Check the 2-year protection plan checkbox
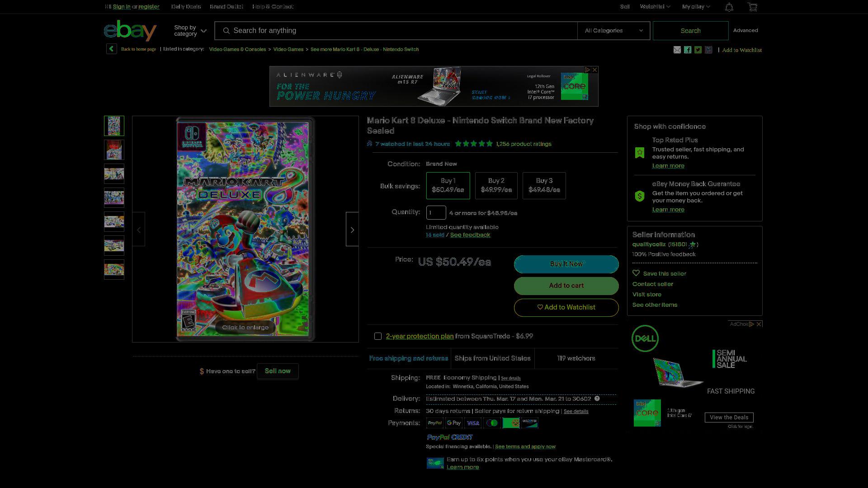The height and width of the screenshot is (488, 868). coord(378,336)
